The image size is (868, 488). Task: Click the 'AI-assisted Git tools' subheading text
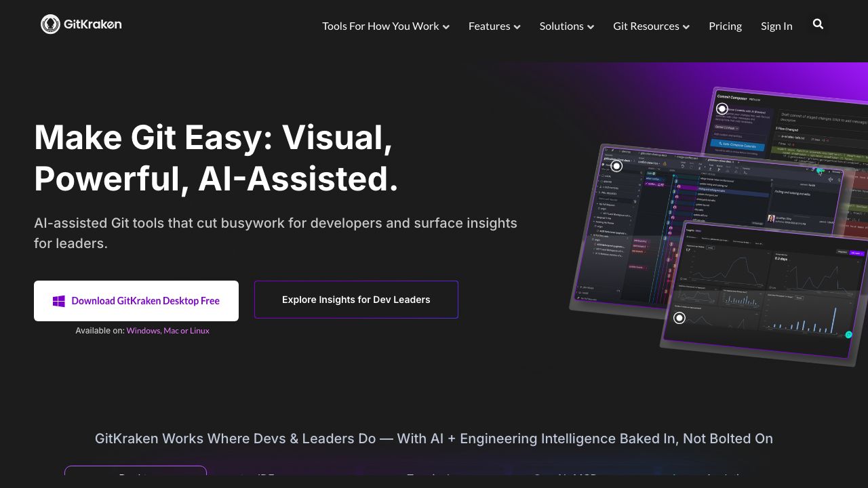pyautogui.click(x=275, y=232)
